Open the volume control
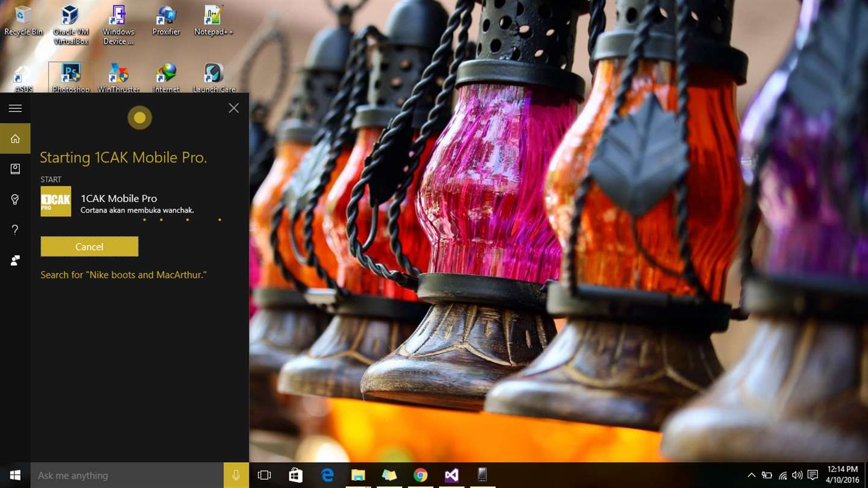 797,475
